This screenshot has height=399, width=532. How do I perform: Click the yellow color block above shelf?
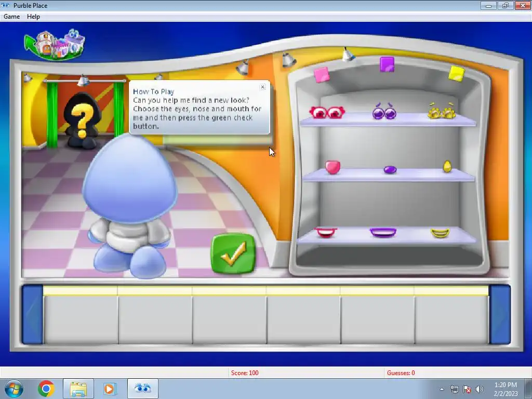pyautogui.click(x=456, y=74)
